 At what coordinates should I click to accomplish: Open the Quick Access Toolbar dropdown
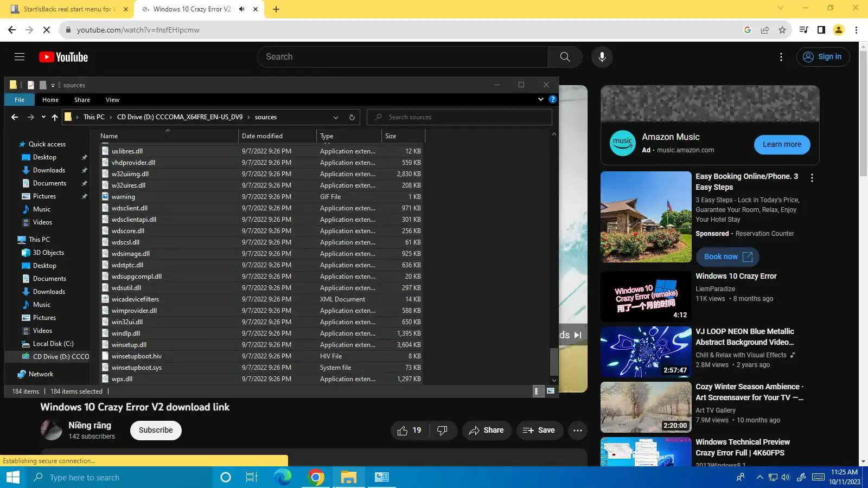coord(53,85)
